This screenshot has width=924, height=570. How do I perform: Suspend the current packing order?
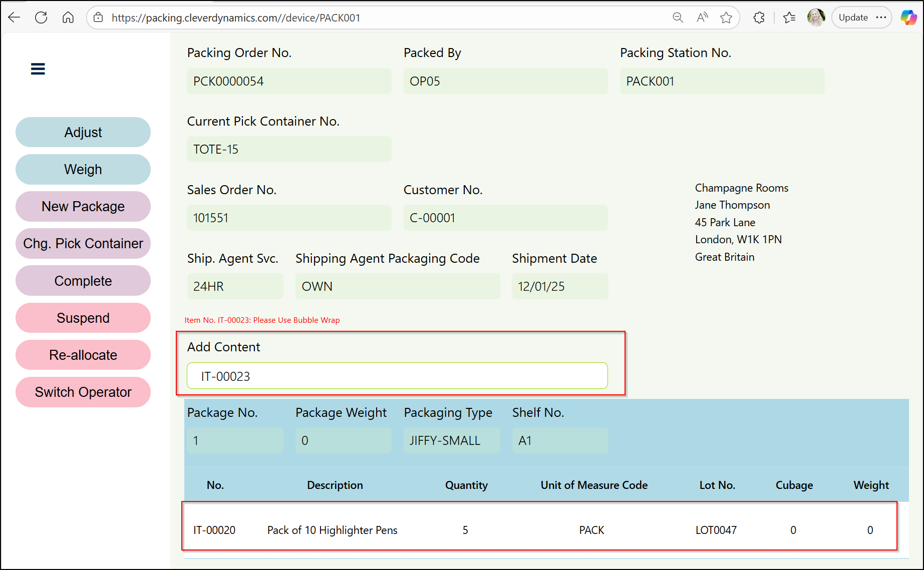tap(83, 318)
